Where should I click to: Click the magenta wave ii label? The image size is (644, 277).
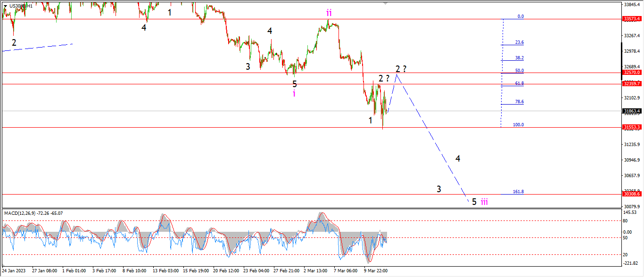tap(329, 13)
